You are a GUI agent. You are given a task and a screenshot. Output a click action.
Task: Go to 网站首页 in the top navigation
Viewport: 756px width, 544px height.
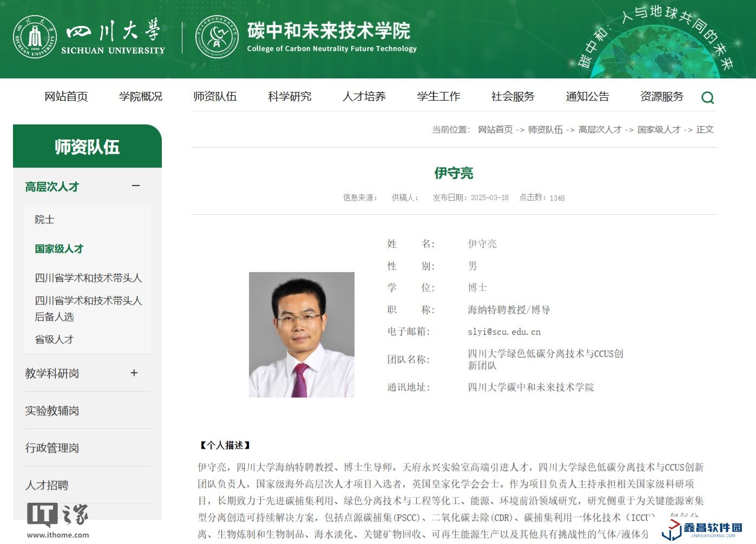pyautogui.click(x=66, y=97)
